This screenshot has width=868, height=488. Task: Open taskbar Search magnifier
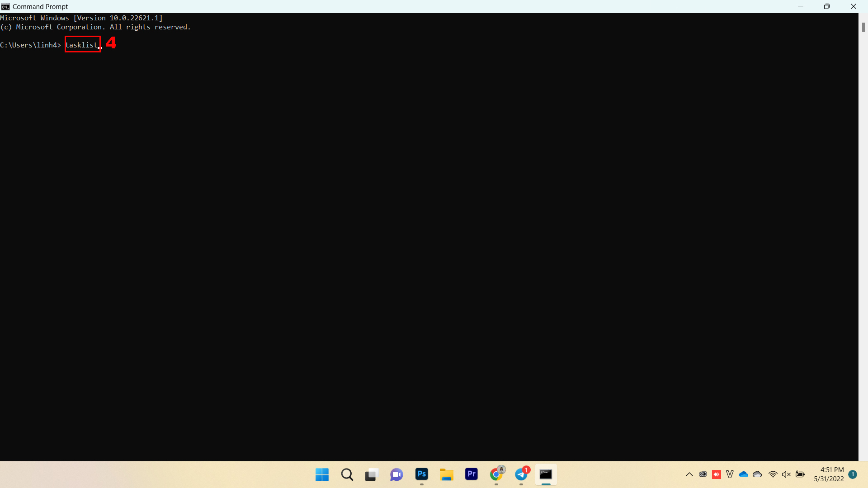[347, 474]
